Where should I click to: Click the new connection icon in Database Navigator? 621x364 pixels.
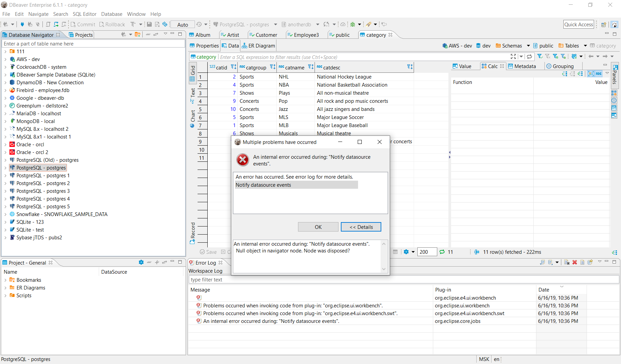pyautogui.click(x=123, y=34)
